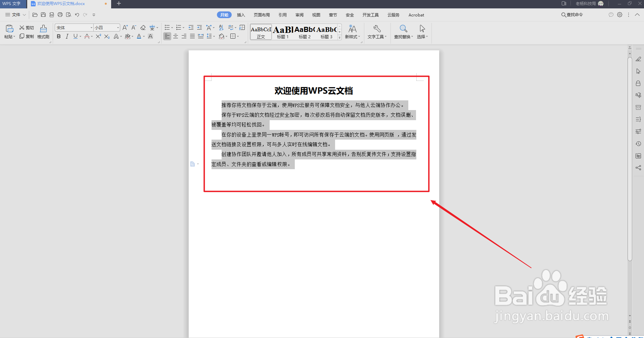Apply the 正文 style
Image resolution: width=644 pixels, height=338 pixels.
coord(261,32)
